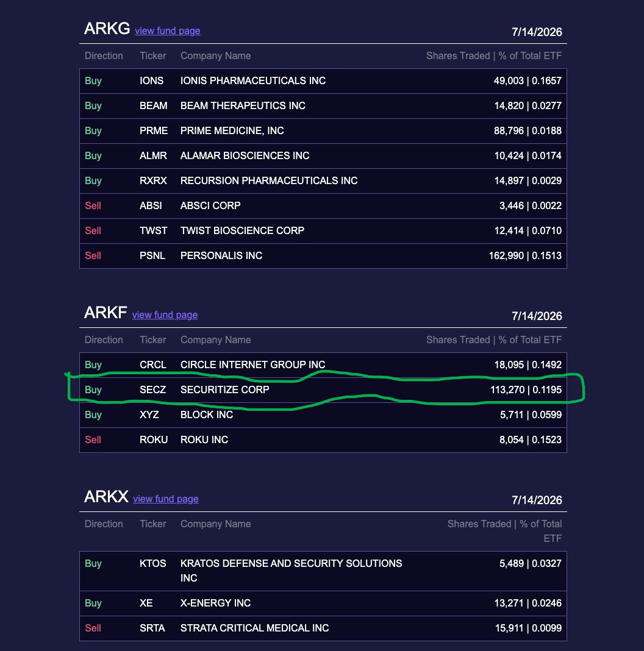
Task: Click PRIME MEDICINE, INC company name
Action: 232,130
